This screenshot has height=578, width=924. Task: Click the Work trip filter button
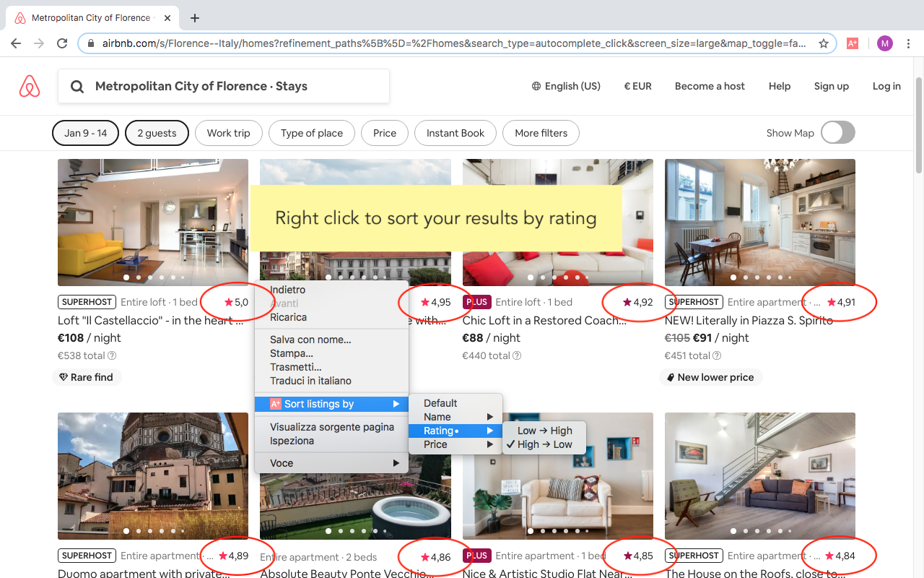(x=228, y=133)
